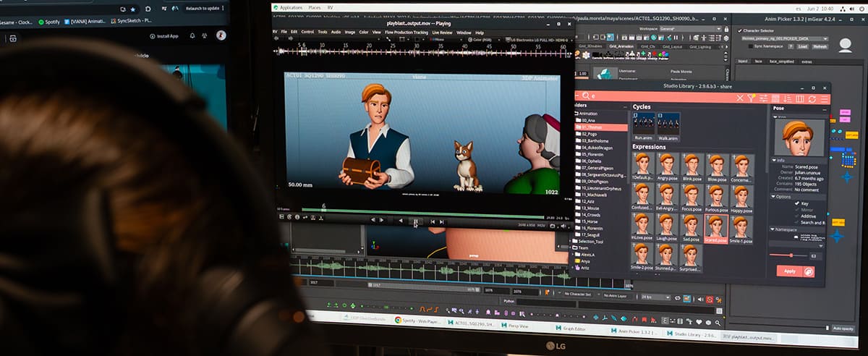Open the sort-by icon in Studio Library toolbar
The height and width of the screenshot is (356, 868).
pyautogui.click(x=787, y=98)
